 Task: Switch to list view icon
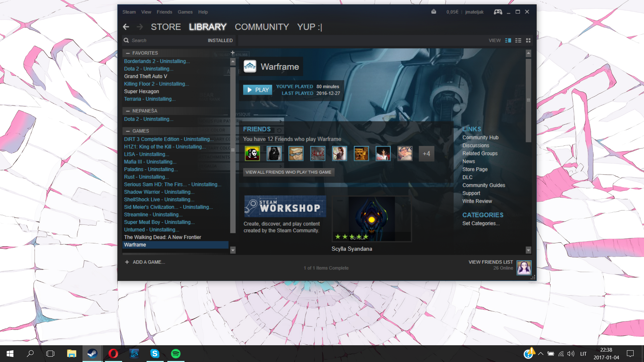[x=518, y=41]
